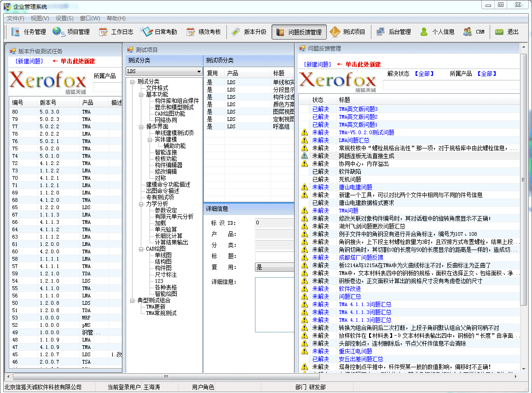The image size is (532, 393).
Task: Click the 版本升级测试任务 panel title icon
Action: coord(13,51)
